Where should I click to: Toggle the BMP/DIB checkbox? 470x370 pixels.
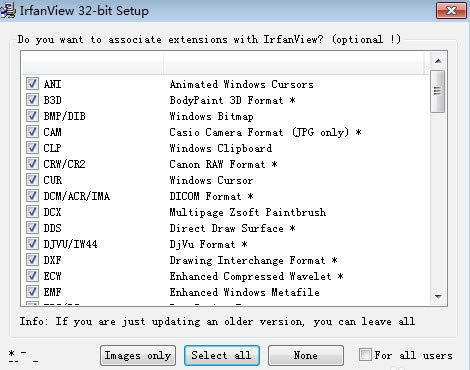point(32,116)
